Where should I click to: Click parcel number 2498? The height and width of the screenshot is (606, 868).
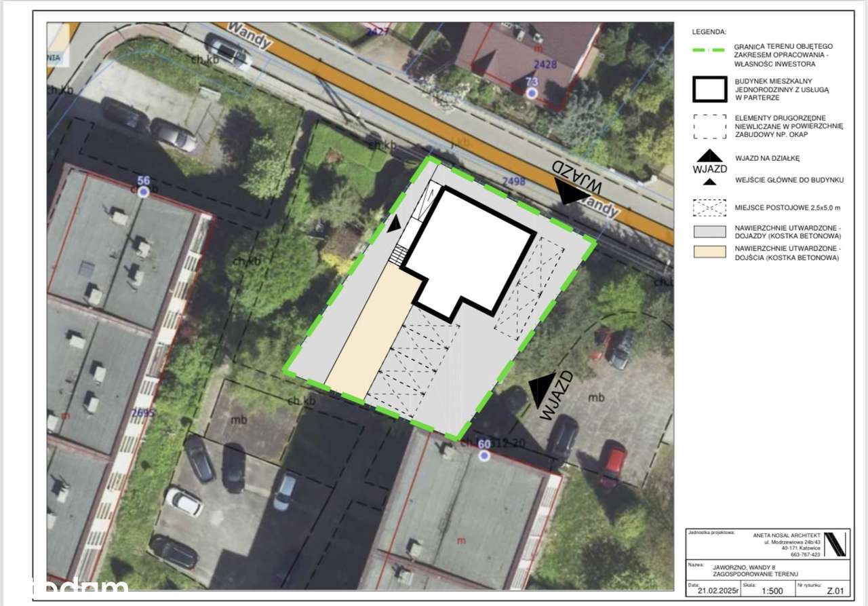(513, 181)
